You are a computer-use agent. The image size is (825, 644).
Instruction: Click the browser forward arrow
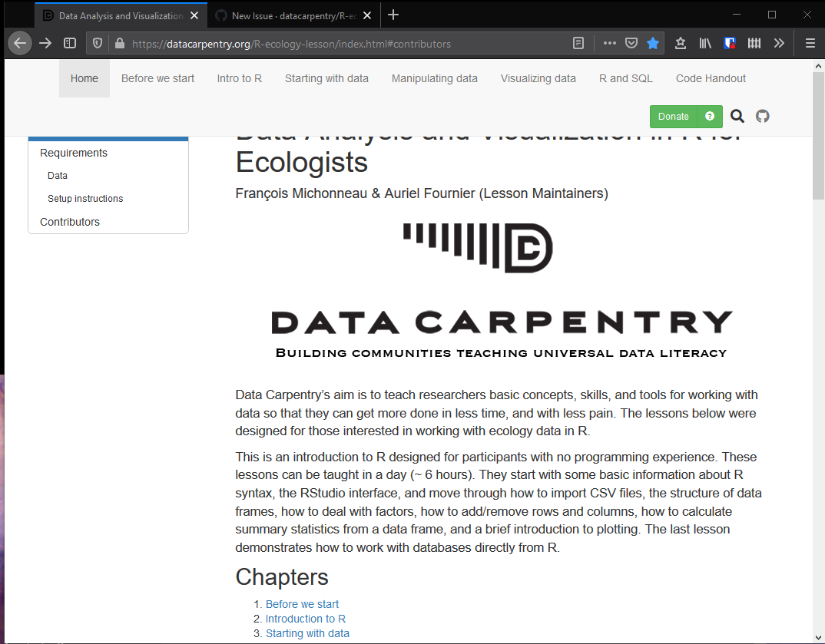(46, 43)
